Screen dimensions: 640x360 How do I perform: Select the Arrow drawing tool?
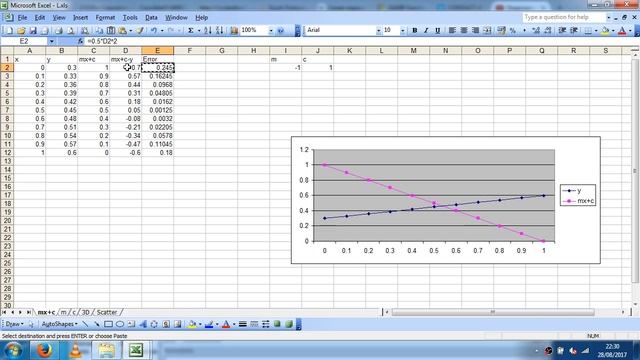[96, 324]
